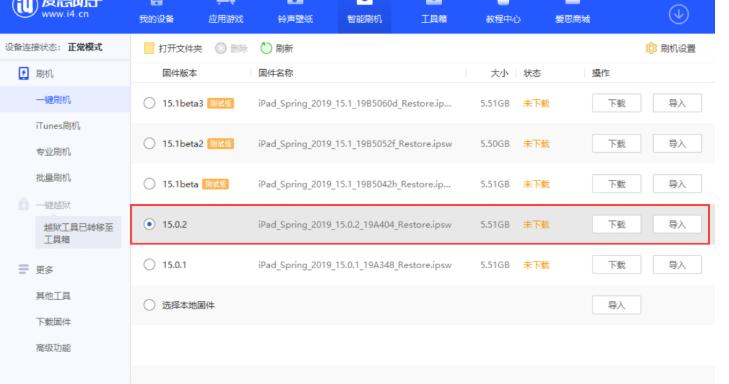Import firmware for 15.1beta3 row

point(677,103)
